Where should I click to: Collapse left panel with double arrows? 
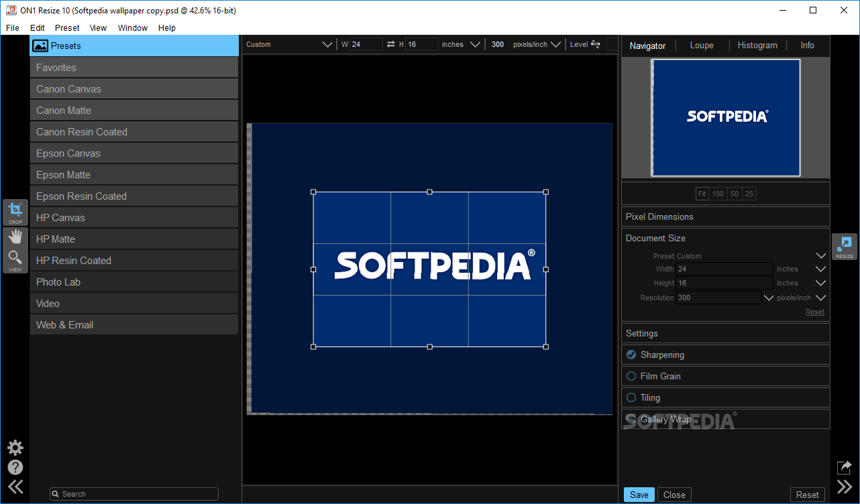click(15, 487)
